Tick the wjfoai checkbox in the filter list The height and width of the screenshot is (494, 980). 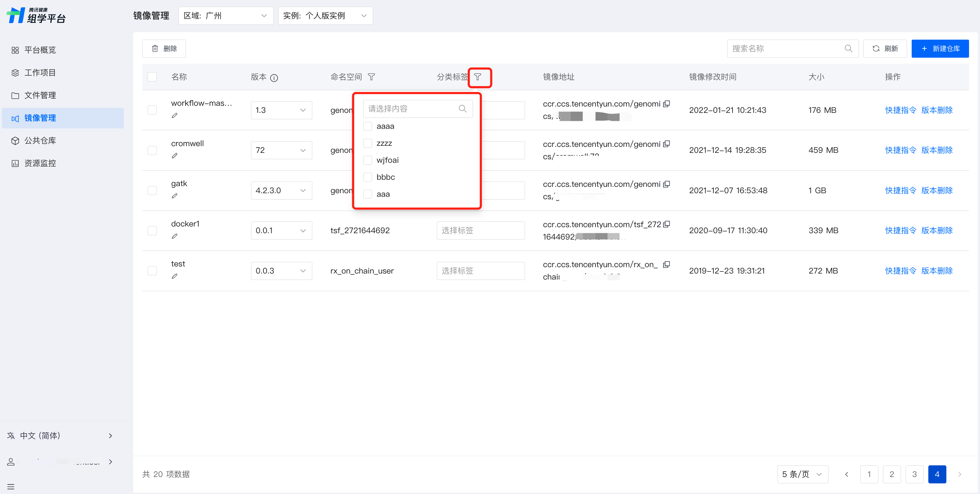point(367,160)
